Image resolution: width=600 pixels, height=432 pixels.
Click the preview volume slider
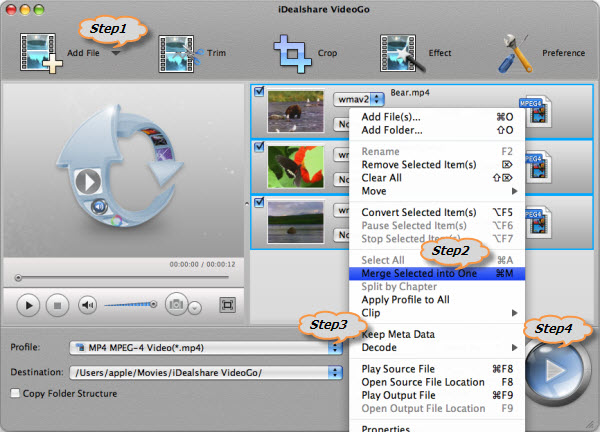pyautogui.click(x=130, y=304)
